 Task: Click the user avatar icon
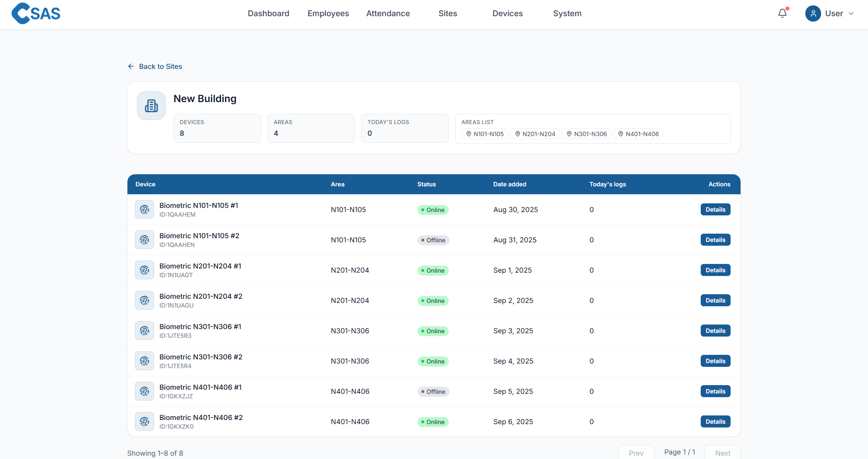coord(813,14)
